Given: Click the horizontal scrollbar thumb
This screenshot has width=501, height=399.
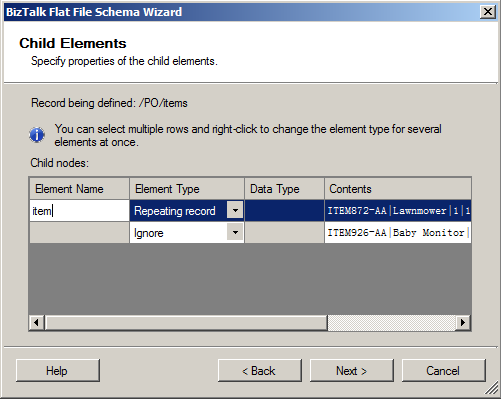Looking at the screenshot, I should (186, 322).
